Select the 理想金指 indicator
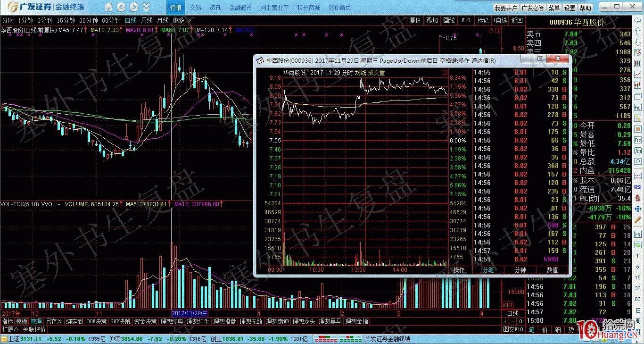This screenshot has height=344, width=644. pyautogui.click(x=357, y=321)
